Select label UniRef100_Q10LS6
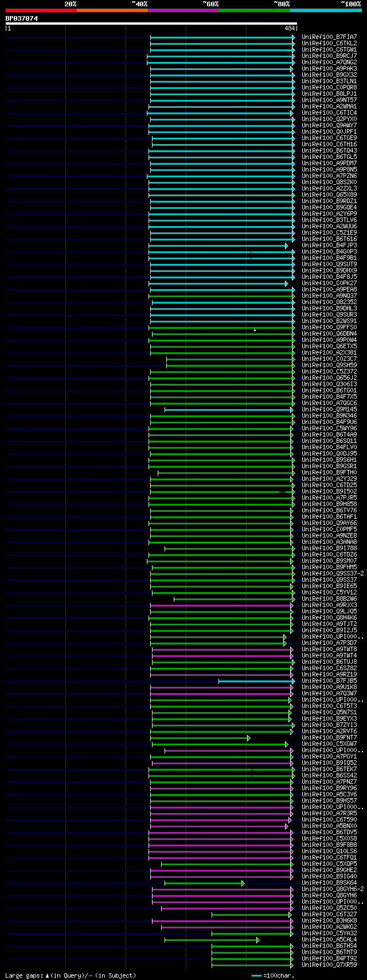Viewport: 367px width, 980px height. pos(329,851)
